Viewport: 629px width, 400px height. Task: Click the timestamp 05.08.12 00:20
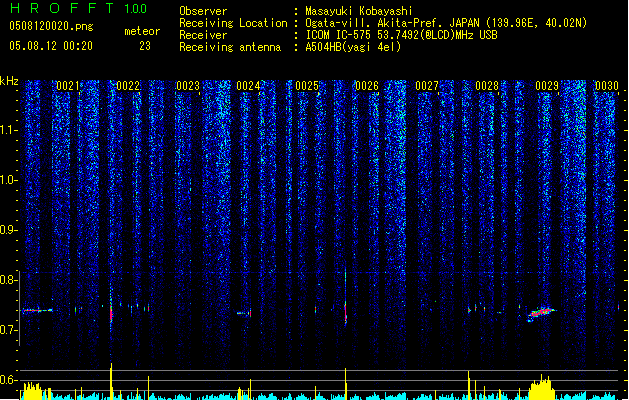point(51,46)
